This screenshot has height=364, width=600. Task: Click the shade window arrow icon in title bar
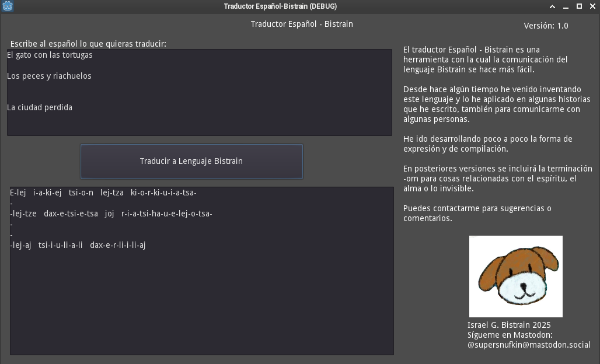552,6
